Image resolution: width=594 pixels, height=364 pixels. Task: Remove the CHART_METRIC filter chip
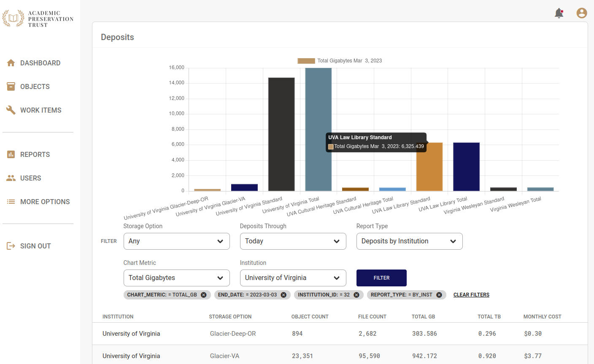tap(204, 295)
